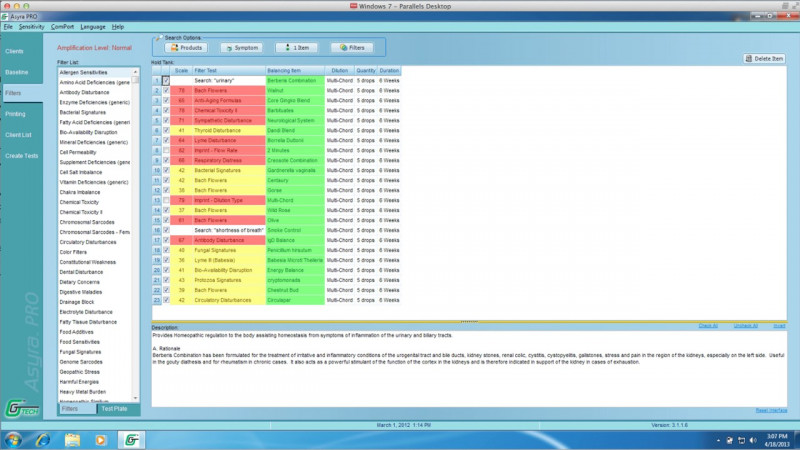
Task: Uncheck row 1 Search urinary checkbox
Action: pos(166,81)
